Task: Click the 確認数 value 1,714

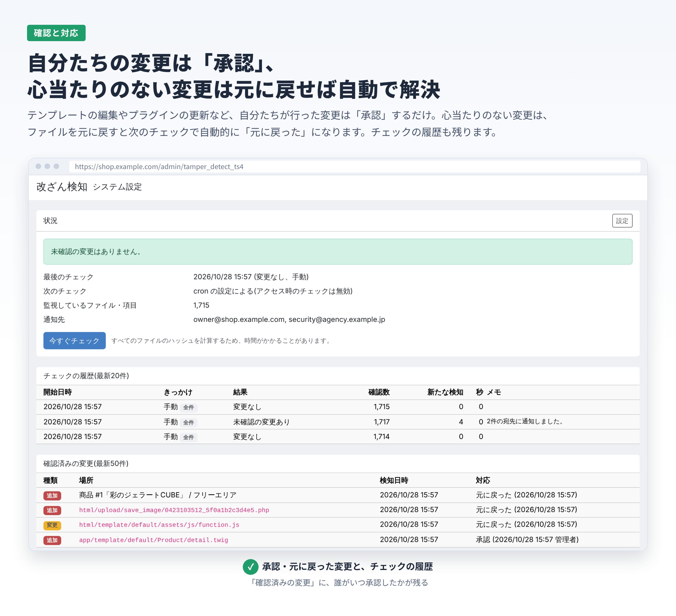Action: coord(382,436)
